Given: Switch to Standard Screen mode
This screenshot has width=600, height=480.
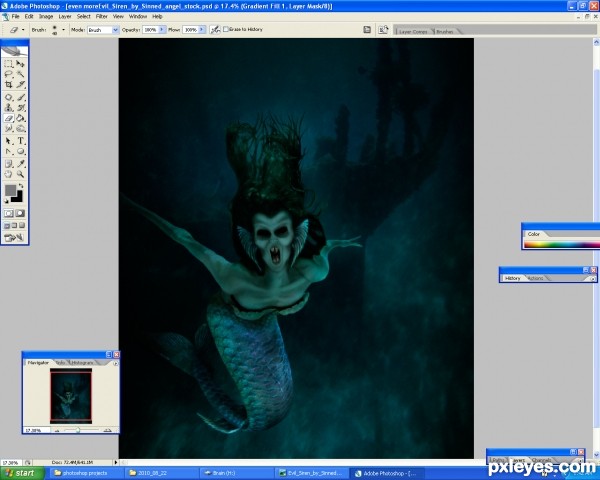Looking at the screenshot, I should coord(7,225).
